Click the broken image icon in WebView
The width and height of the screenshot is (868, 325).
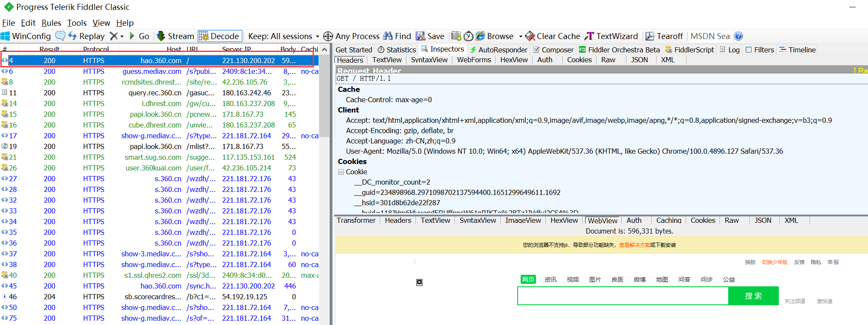[419, 282]
